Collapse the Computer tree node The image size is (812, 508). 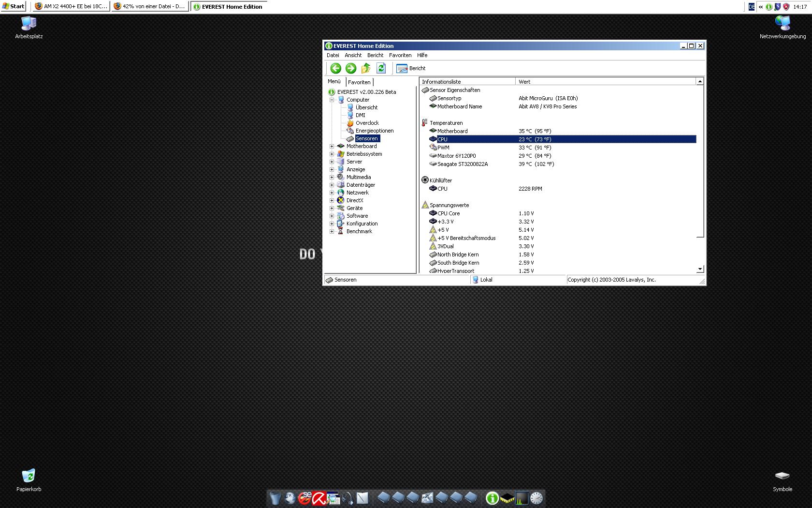coord(332,100)
